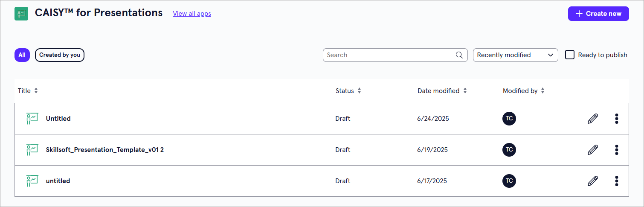The image size is (644, 207).
Task: Sort by Status column arrows
Action: (359, 91)
